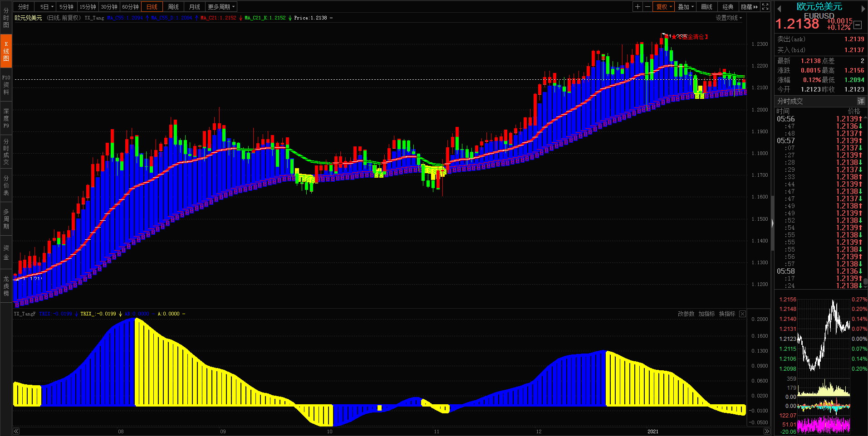Click the 换指标 link
Screen dimensions: 868x436
727,314
